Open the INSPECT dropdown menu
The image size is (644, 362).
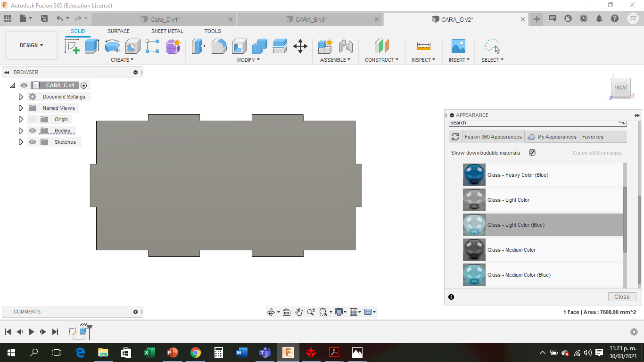coord(423,60)
